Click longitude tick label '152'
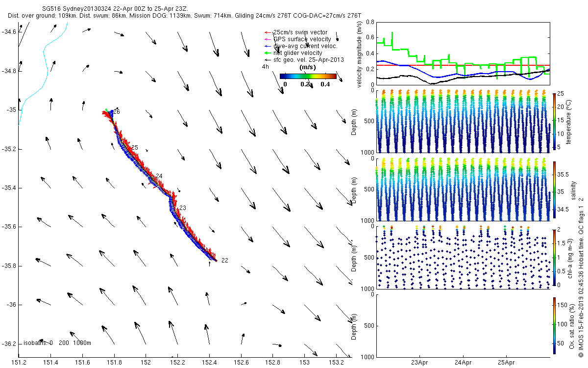The image size is (588, 368). 146,363
